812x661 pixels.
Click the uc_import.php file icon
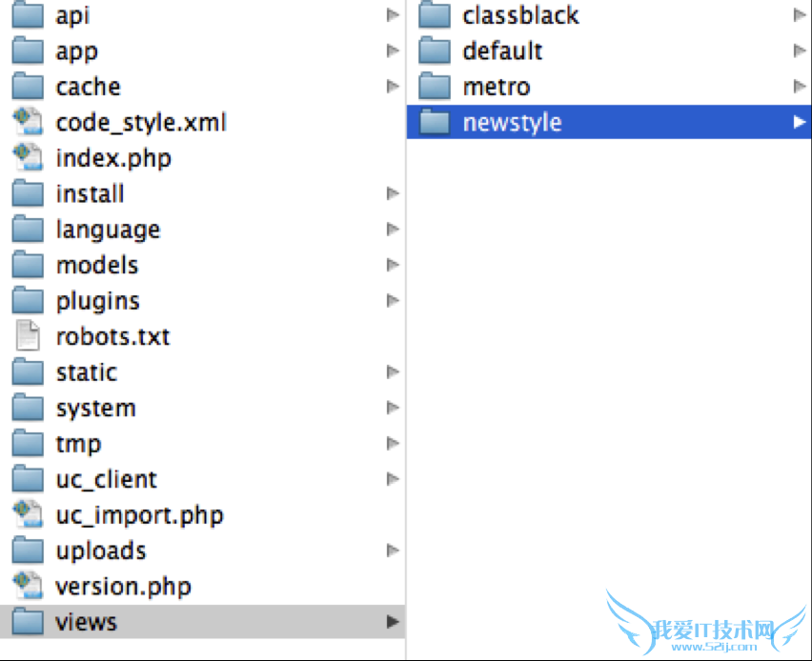coord(29,515)
